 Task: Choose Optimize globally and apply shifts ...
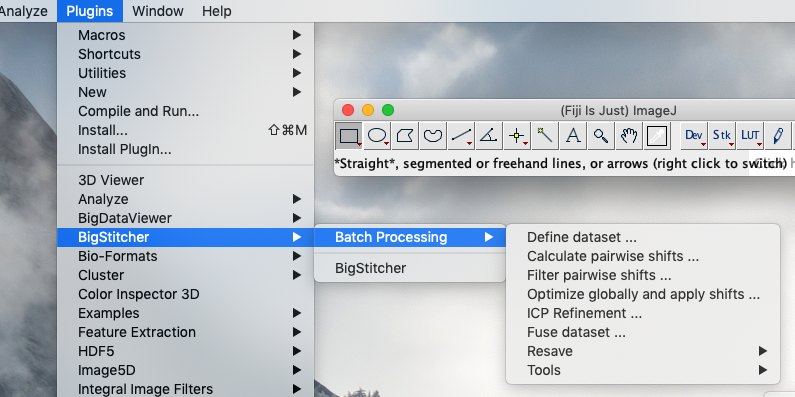(643, 294)
